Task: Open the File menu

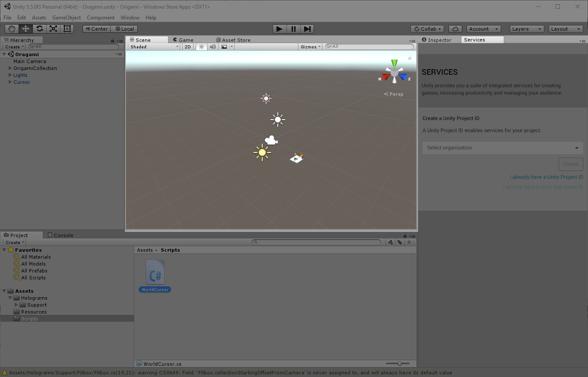Action: point(7,18)
